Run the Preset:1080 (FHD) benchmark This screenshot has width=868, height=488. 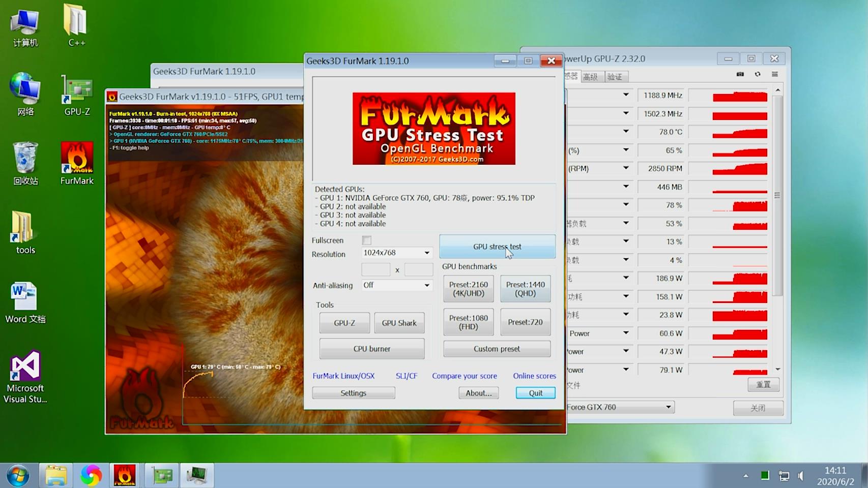point(468,322)
